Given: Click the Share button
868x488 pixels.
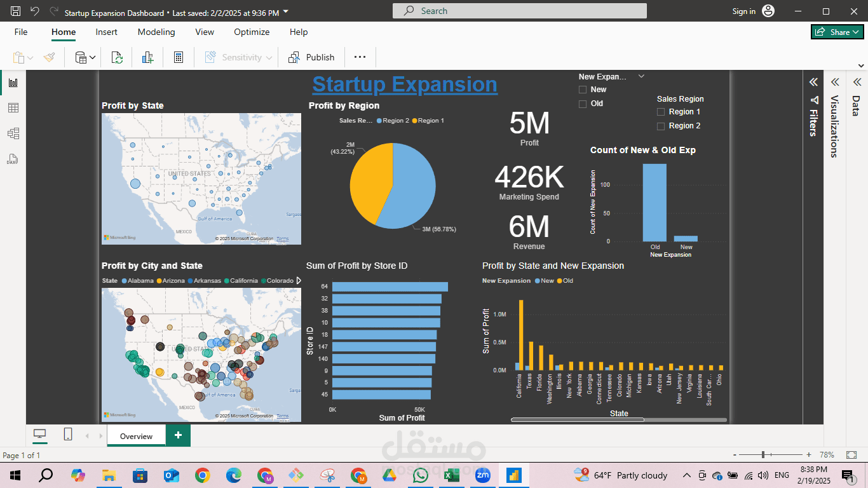Looking at the screenshot, I should pos(837,32).
